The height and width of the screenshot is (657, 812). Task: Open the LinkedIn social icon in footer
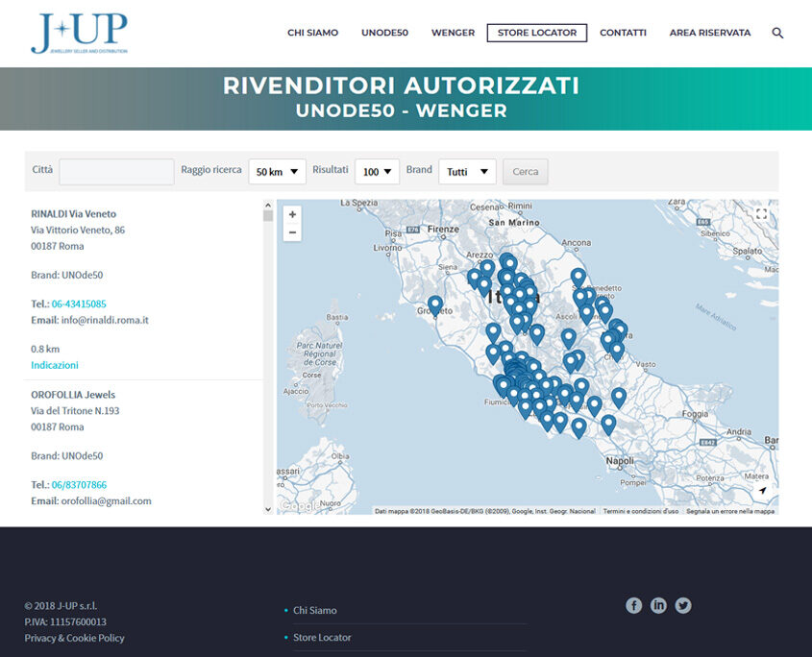[658, 605]
